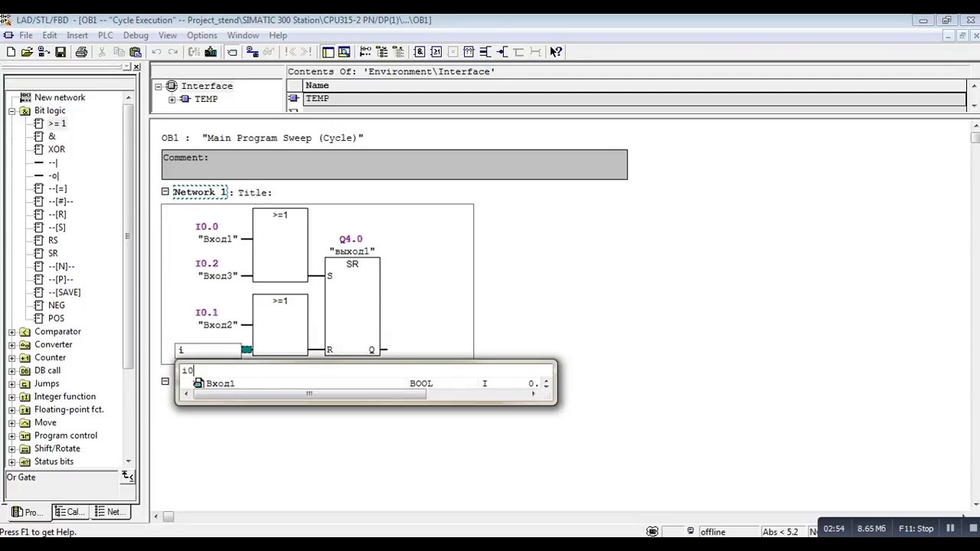This screenshot has height=551, width=980.
Task: Click the New block toolbar icon
Action: [11, 52]
